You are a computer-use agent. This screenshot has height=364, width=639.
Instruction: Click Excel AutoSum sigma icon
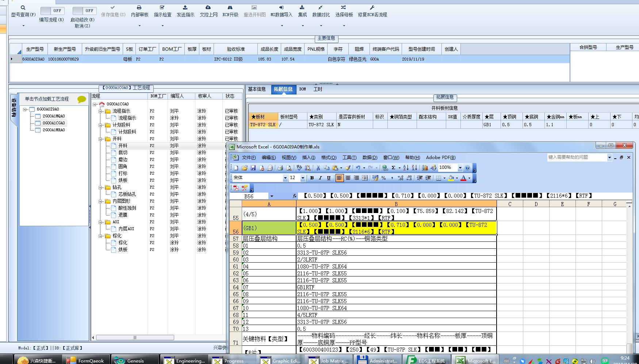tap(393, 168)
